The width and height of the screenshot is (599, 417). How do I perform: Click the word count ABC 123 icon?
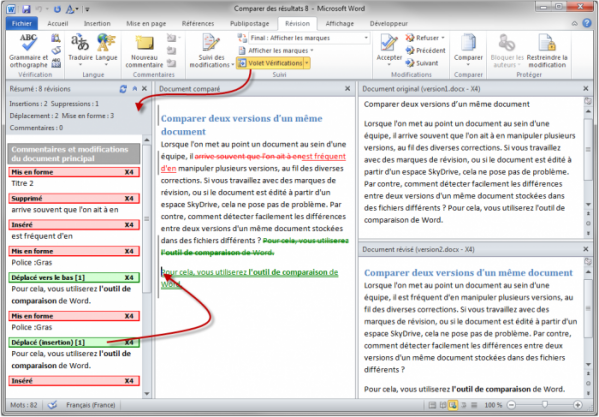tap(56, 63)
